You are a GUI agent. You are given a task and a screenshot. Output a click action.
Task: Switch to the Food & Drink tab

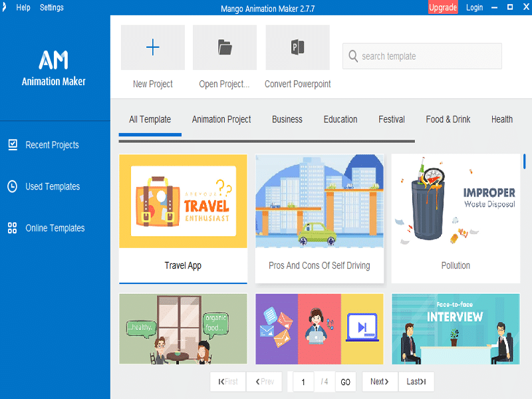[x=448, y=120]
